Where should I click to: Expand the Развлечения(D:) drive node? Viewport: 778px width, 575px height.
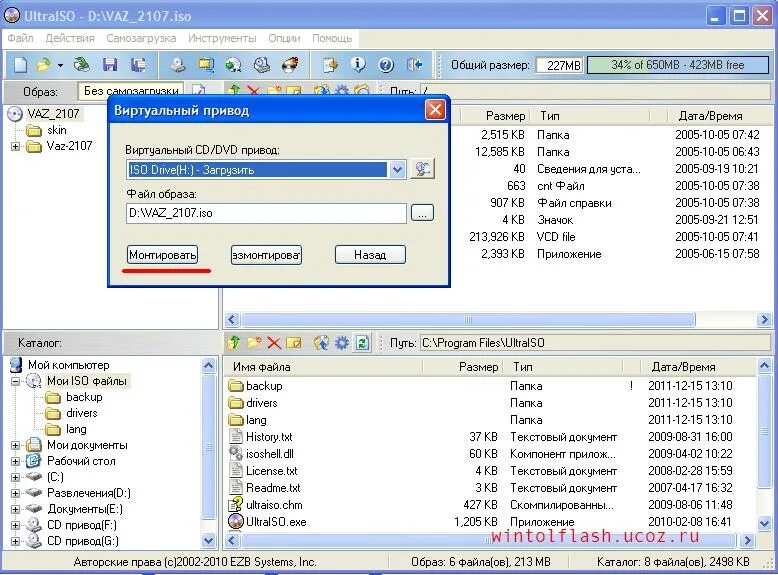pos(15,494)
